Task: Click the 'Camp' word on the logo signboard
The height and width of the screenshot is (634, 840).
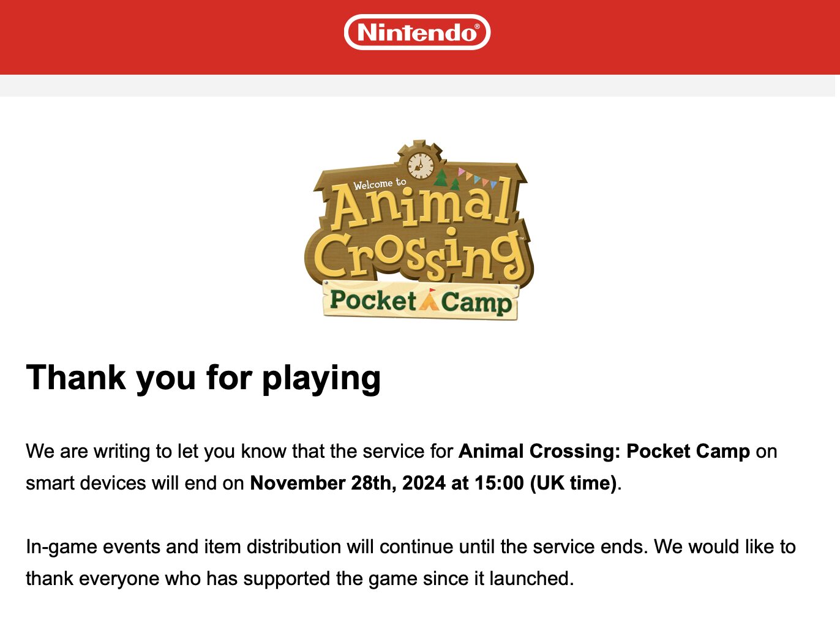Action: point(476,302)
